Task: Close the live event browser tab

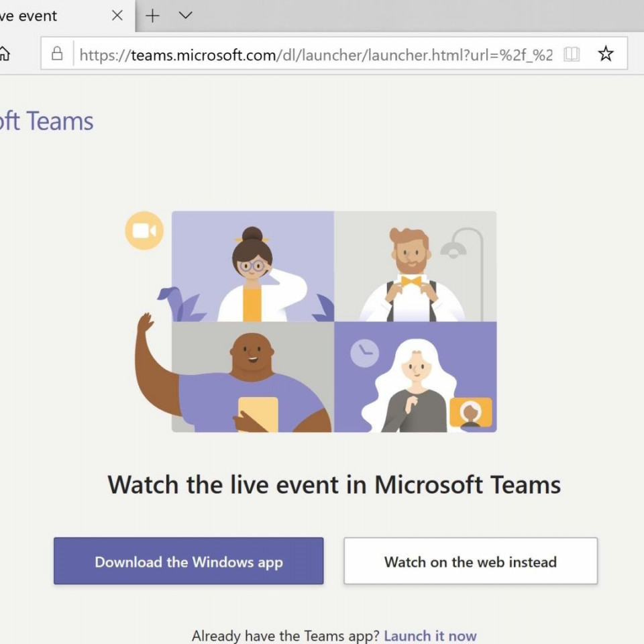Action: 117,15
